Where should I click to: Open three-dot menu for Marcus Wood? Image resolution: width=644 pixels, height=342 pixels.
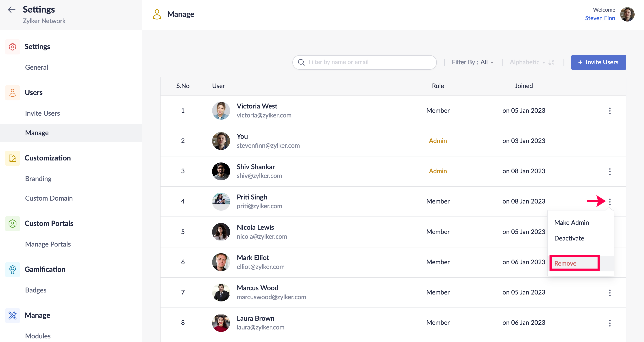[609, 292]
